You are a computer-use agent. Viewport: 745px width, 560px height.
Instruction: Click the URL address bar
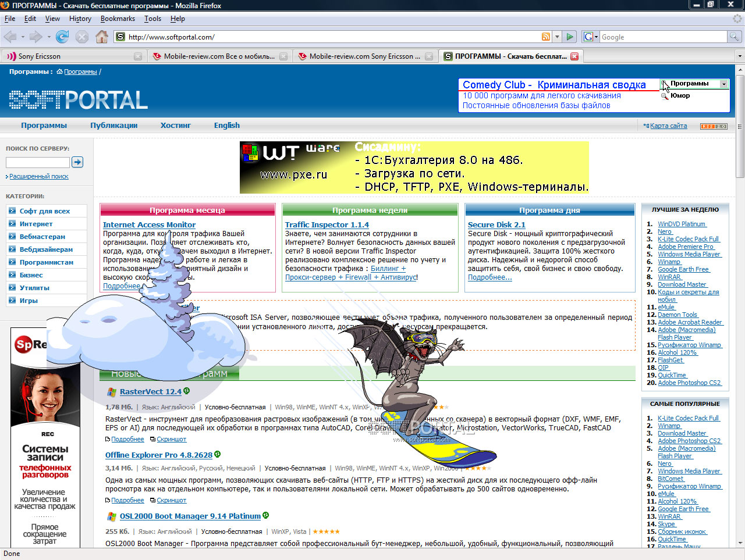click(334, 37)
